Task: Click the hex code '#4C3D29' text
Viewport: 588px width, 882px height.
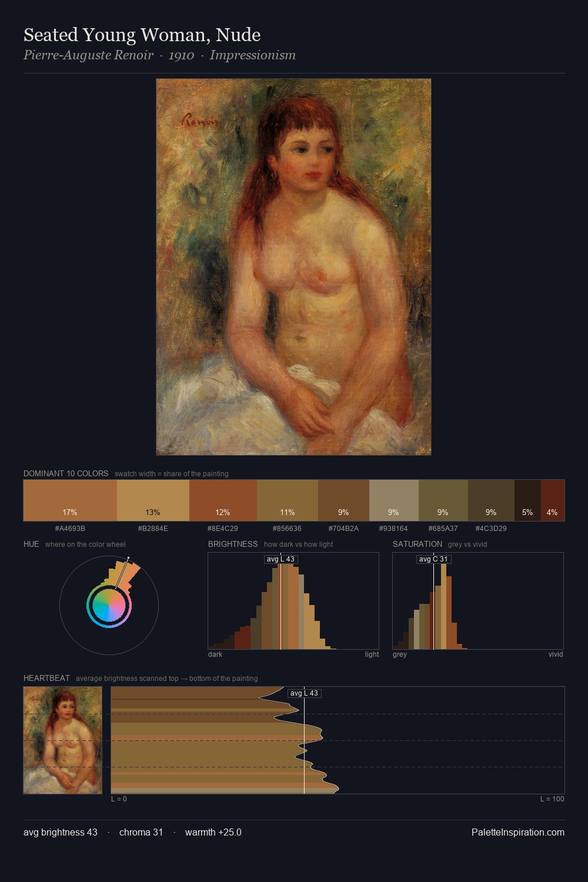Action: (x=491, y=528)
